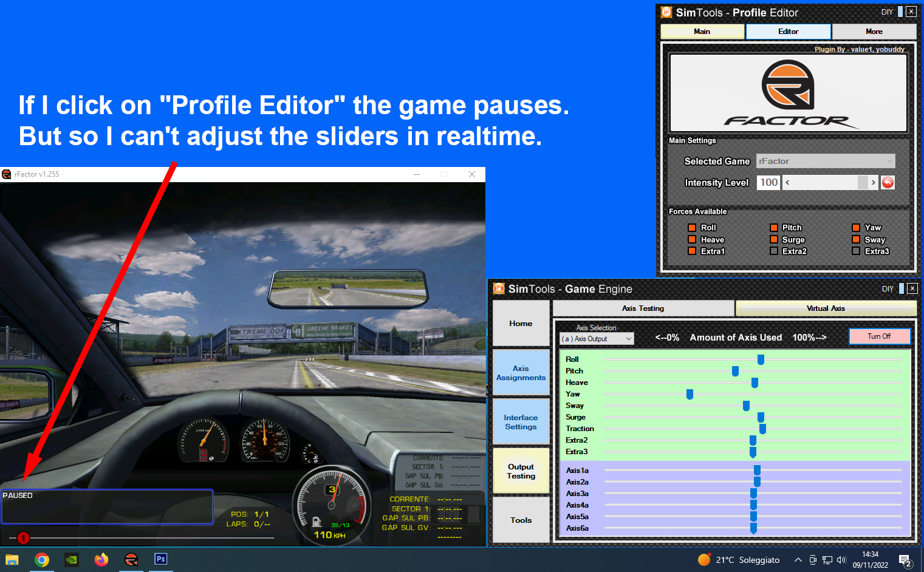Image resolution: width=924 pixels, height=572 pixels.
Task: Open Photoshop from the taskbar
Action: pos(161,559)
